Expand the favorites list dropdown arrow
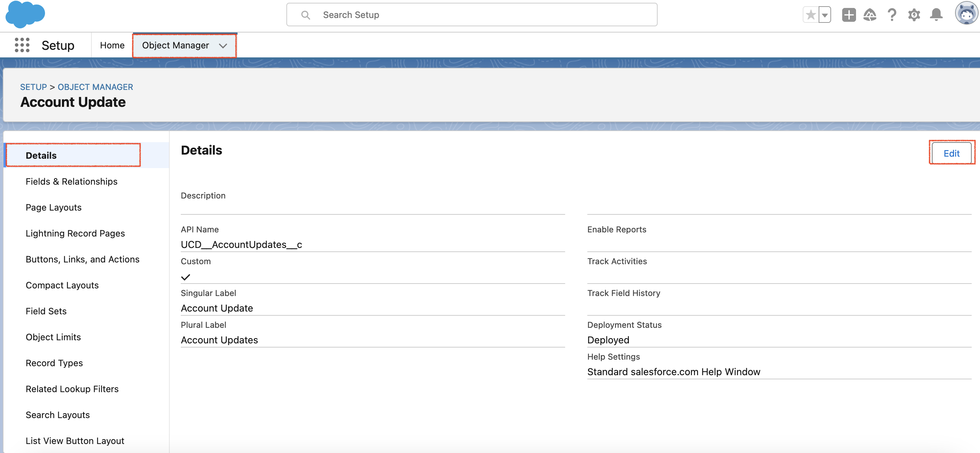The height and width of the screenshot is (453, 980). point(825,15)
